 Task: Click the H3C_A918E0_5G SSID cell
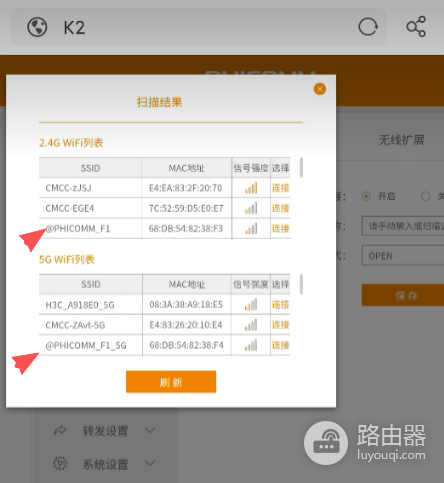tap(90, 305)
